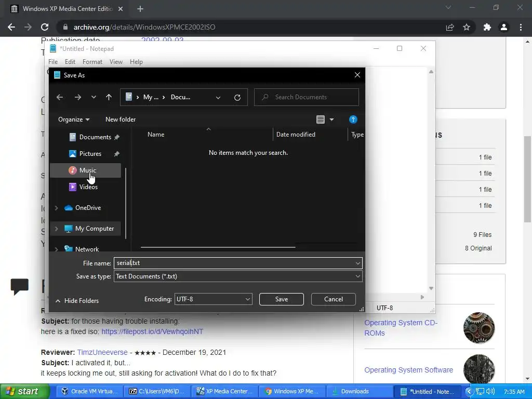Click Chrome back arrow

(11, 27)
